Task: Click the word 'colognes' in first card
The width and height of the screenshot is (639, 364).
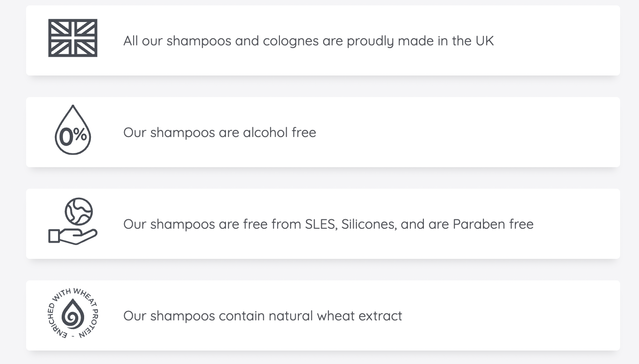Action: [291, 41]
